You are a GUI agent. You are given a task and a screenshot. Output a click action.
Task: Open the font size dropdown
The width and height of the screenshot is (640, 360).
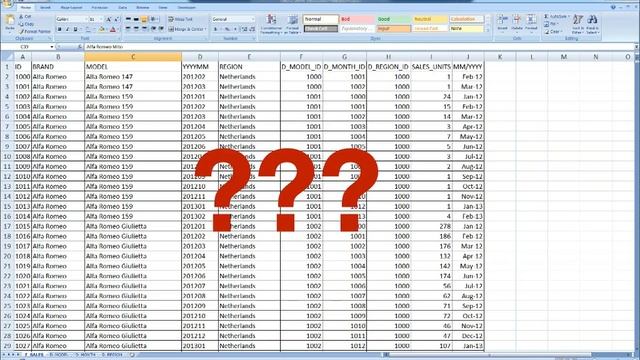point(101,19)
